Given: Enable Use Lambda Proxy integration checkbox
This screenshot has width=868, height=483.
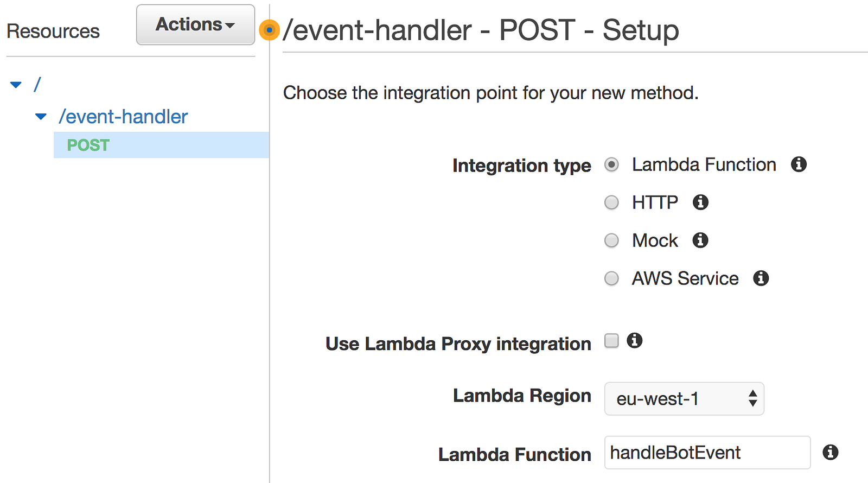Looking at the screenshot, I should click(x=612, y=341).
